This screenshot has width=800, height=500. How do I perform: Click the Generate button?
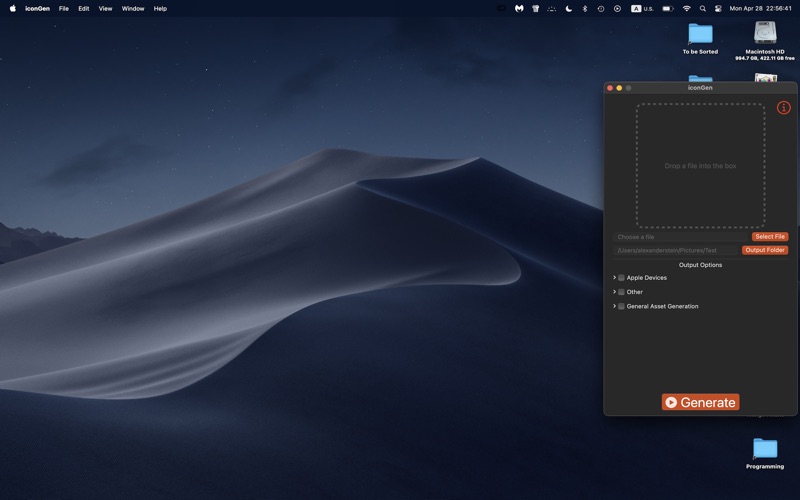(700, 402)
